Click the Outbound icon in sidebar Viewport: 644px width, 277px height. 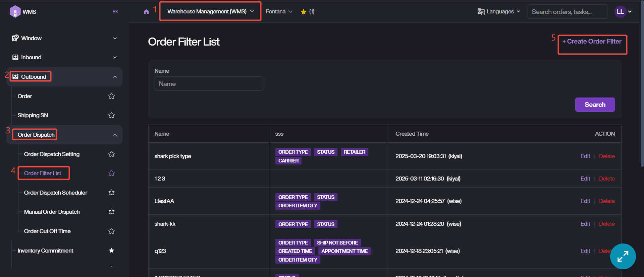point(15,77)
